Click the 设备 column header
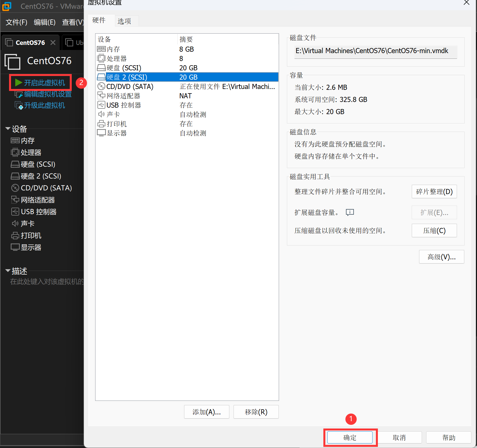477x448 pixels. pyautogui.click(x=136, y=39)
